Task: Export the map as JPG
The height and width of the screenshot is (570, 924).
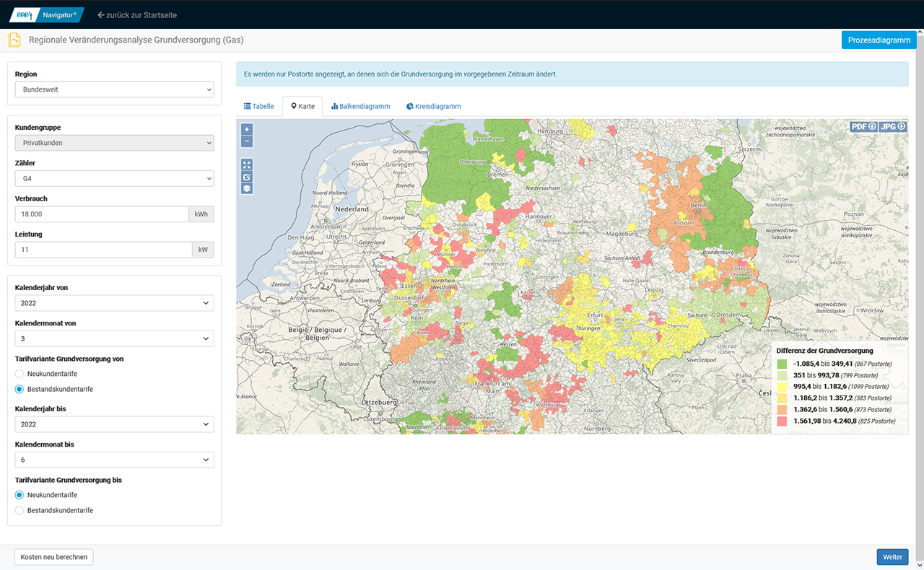Action: point(893,126)
